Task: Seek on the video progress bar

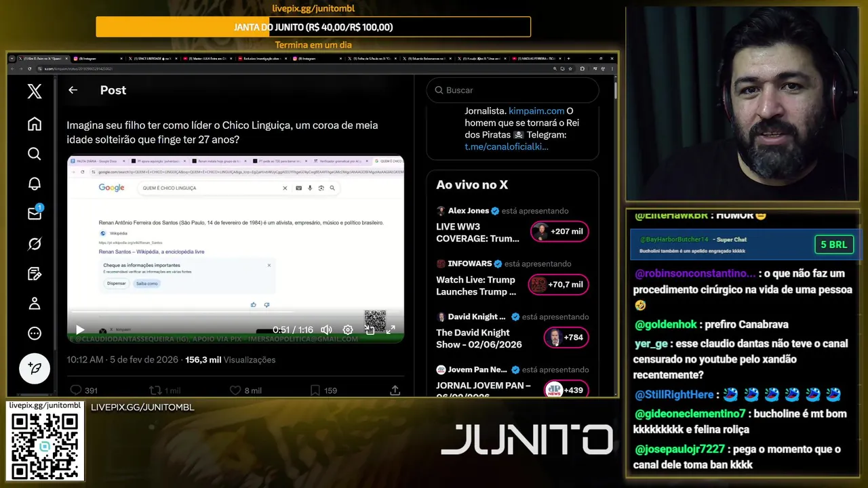Action: coord(235,312)
